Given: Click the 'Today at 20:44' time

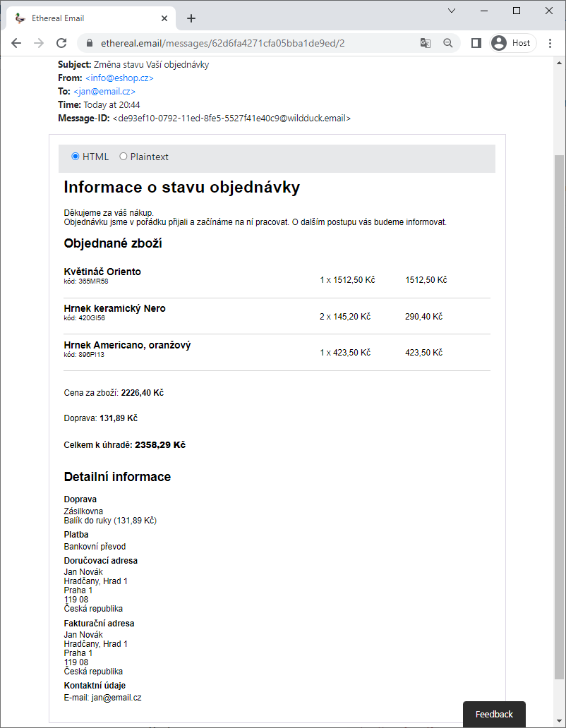Looking at the screenshot, I should click(112, 105).
